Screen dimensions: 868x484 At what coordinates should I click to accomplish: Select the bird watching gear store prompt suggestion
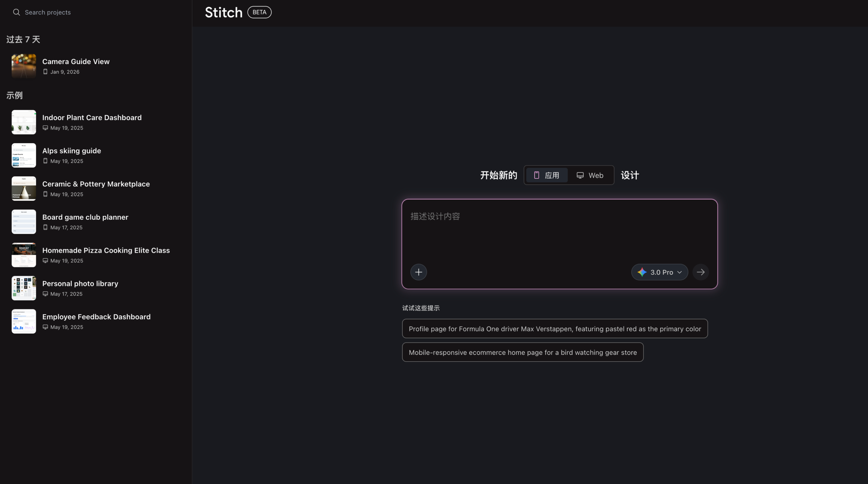click(x=522, y=352)
